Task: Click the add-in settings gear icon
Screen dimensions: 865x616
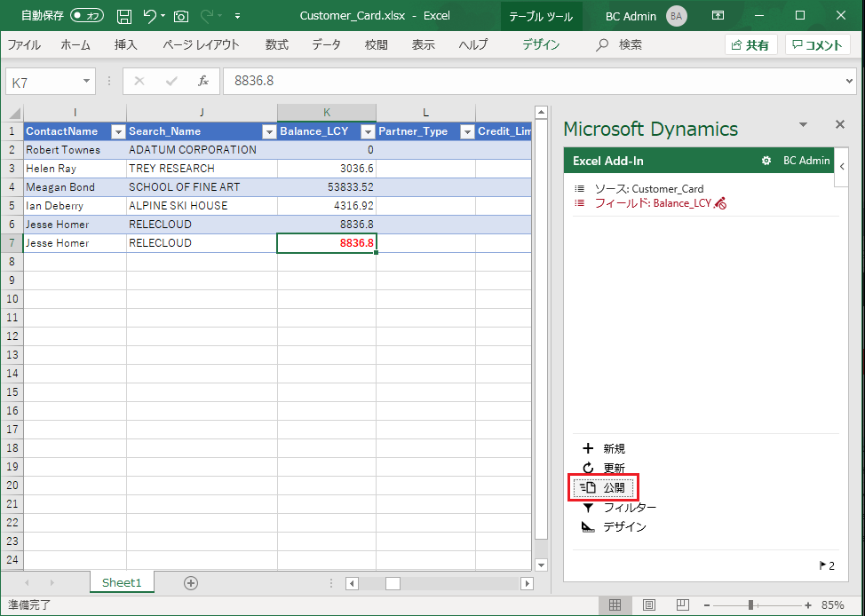Action: click(x=766, y=161)
